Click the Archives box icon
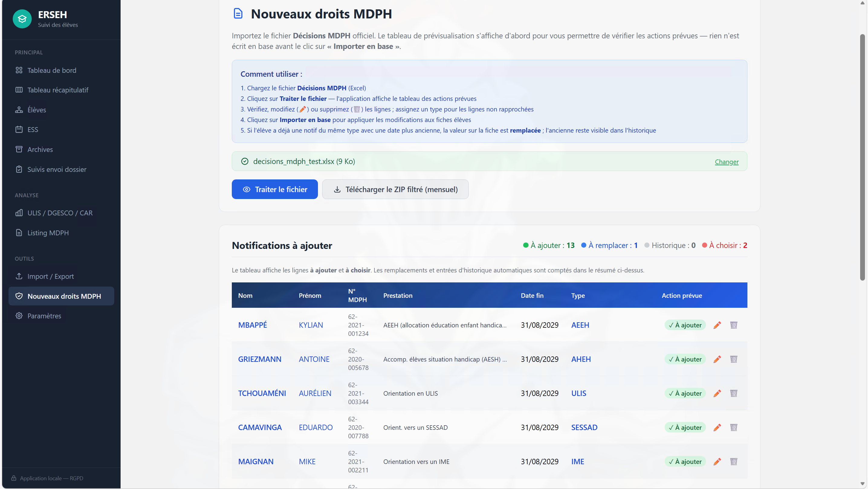The image size is (868, 489). click(x=19, y=149)
